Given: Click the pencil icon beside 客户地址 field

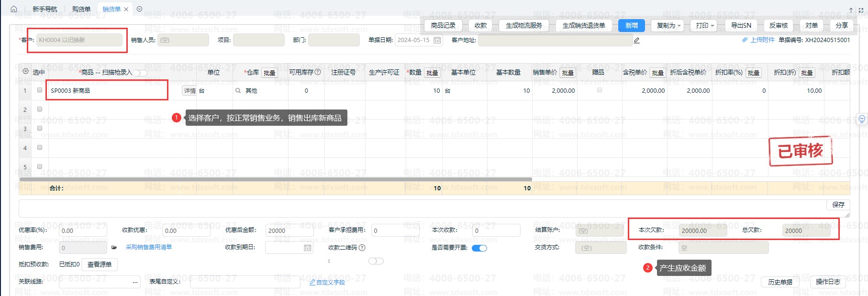Looking at the screenshot, I should coord(637,41).
